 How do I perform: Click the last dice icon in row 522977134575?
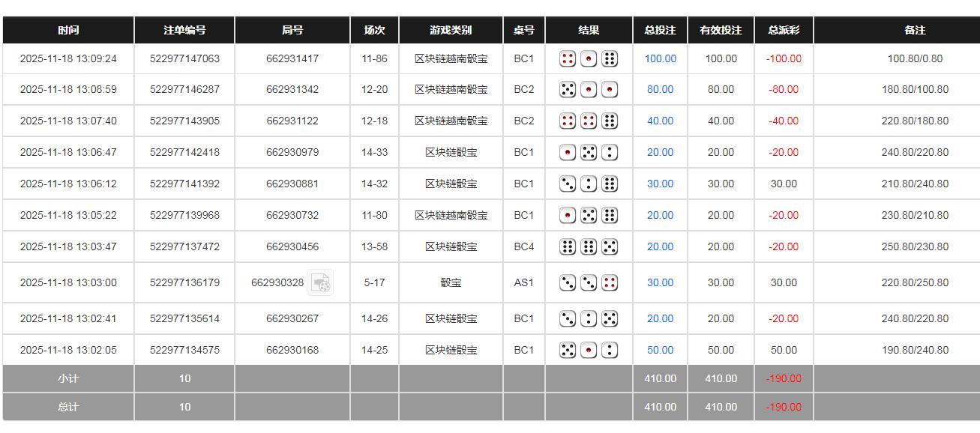point(610,349)
